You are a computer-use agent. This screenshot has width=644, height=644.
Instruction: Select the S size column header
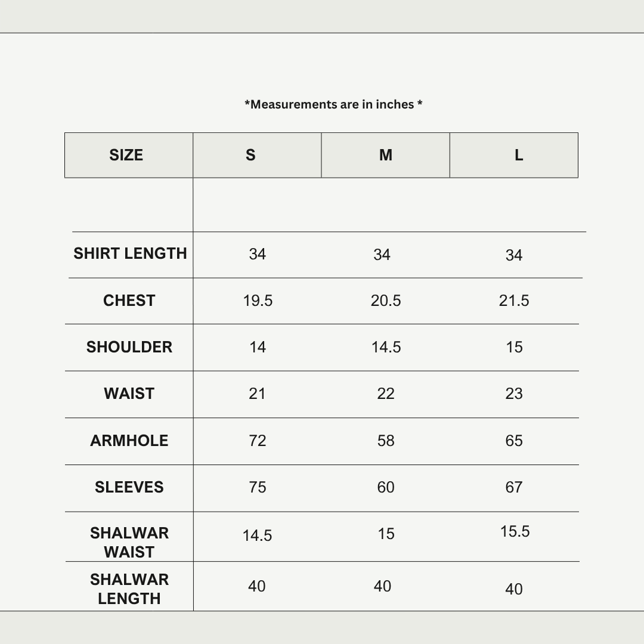pyautogui.click(x=250, y=155)
